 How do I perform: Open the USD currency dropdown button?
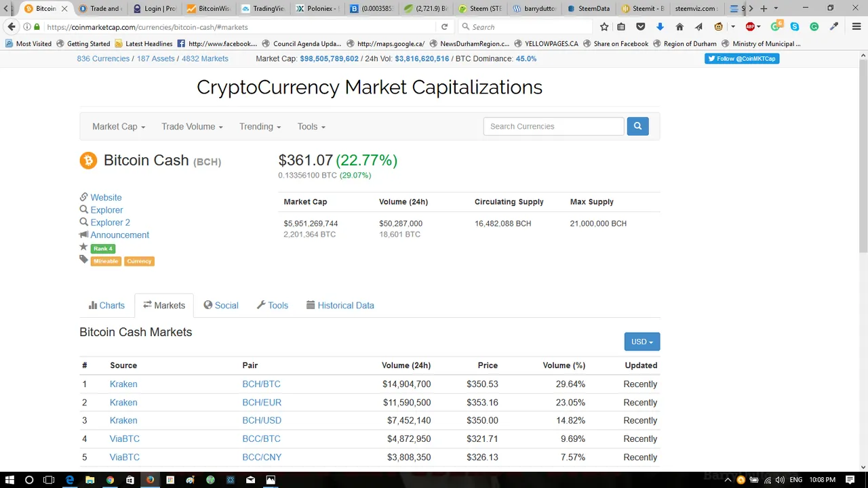642,342
